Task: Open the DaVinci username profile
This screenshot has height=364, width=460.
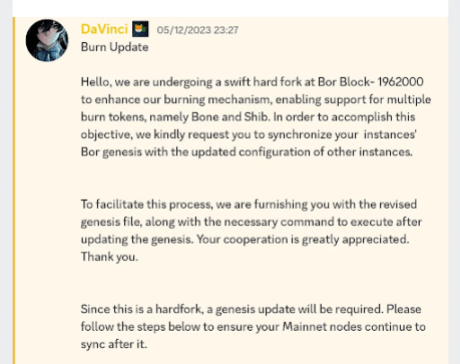Action: 104,29
